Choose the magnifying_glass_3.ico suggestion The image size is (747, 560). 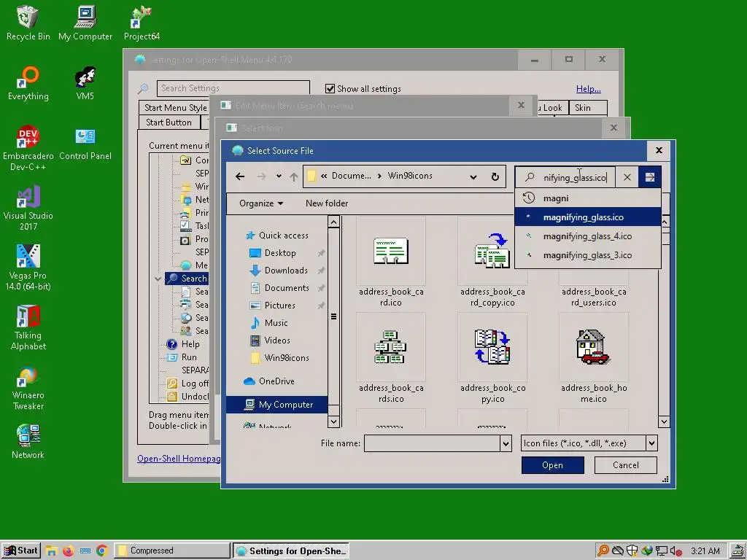(x=588, y=255)
